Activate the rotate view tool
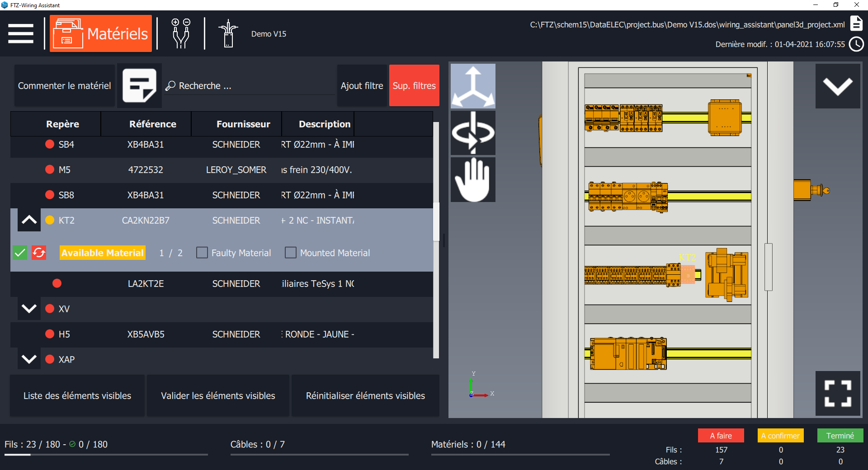Viewport: 868px width, 470px height. tap(472, 132)
